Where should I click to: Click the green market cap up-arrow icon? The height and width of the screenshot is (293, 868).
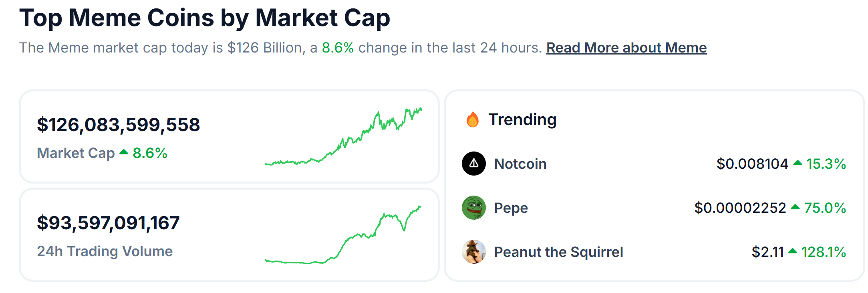(x=124, y=152)
